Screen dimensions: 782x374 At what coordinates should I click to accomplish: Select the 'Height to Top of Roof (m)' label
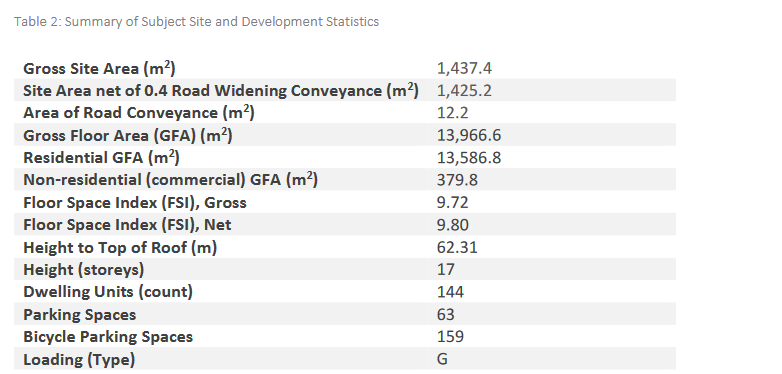click(120, 247)
